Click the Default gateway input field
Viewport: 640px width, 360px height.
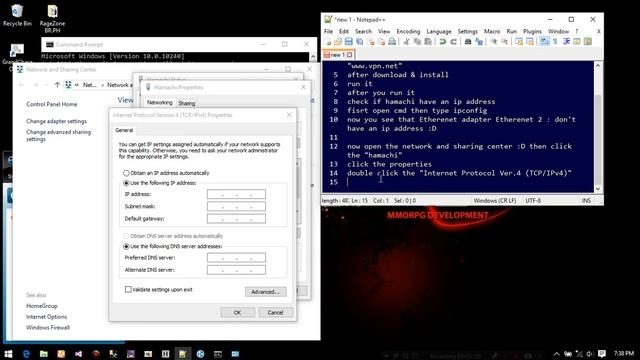pyautogui.click(x=236, y=219)
